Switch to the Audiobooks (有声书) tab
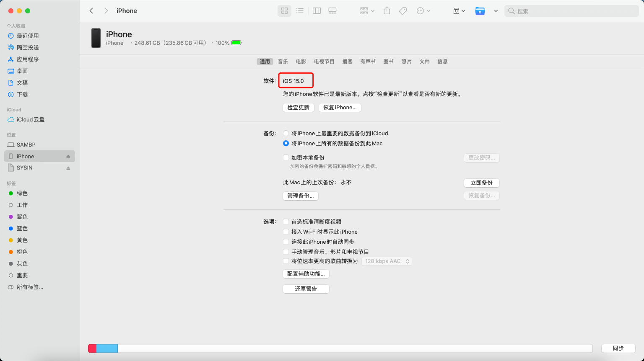This screenshot has width=644, height=361. click(368, 62)
